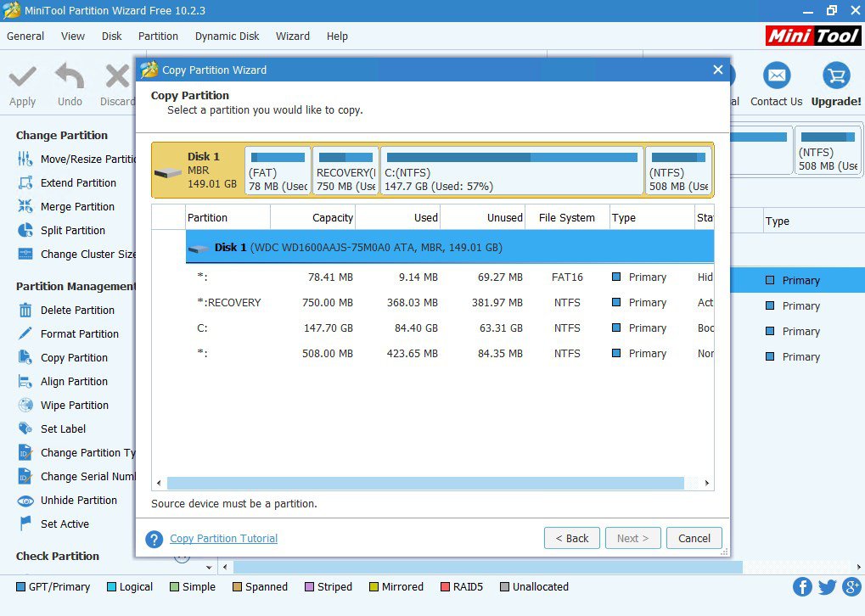Sort by File System column header

(568, 218)
